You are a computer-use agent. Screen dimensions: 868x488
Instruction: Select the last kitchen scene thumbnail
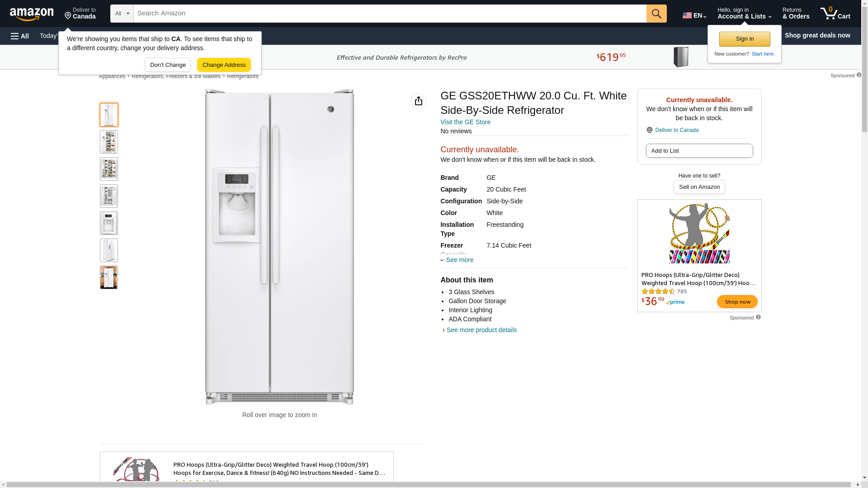pos(109,277)
